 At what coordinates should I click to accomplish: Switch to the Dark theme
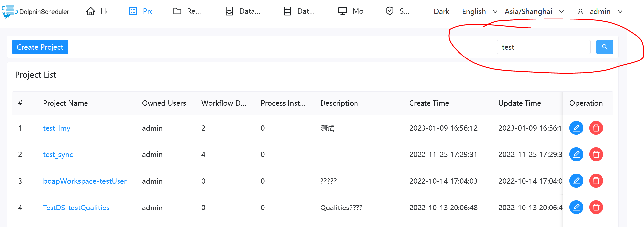coord(441,11)
